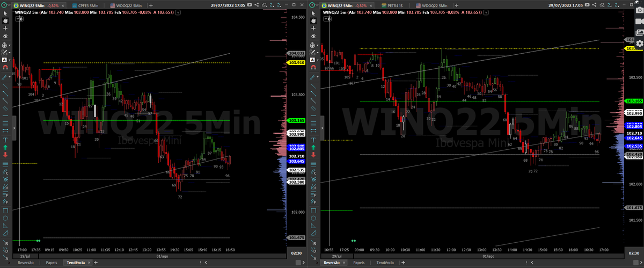Select the line tool labeled D
Screen dimensions: 644x268
point(5,250)
